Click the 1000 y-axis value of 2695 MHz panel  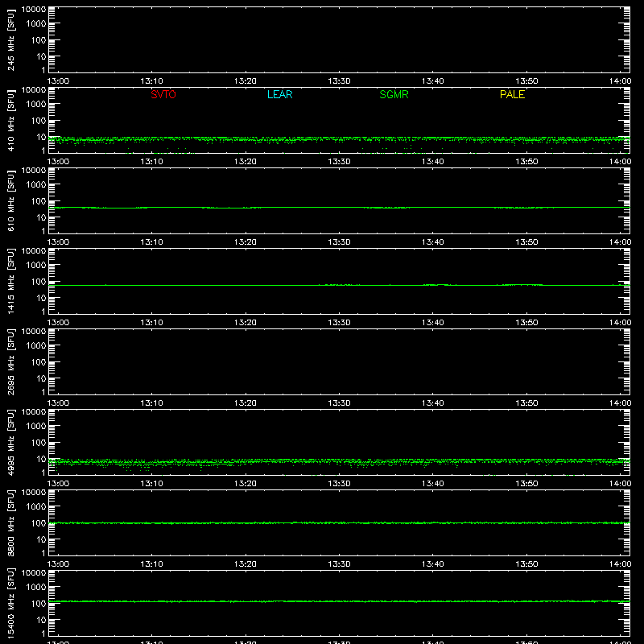coord(36,346)
